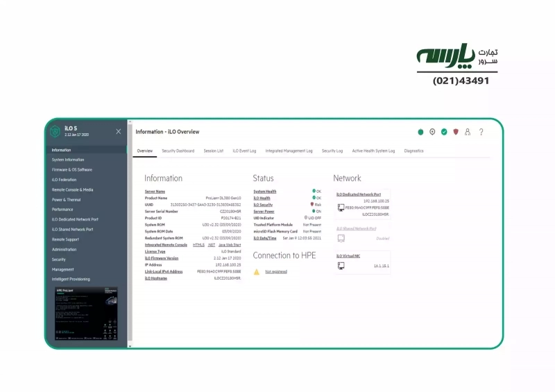Click the red security shield icon
This screenshot has height=392, width=555.
[456, 132]
